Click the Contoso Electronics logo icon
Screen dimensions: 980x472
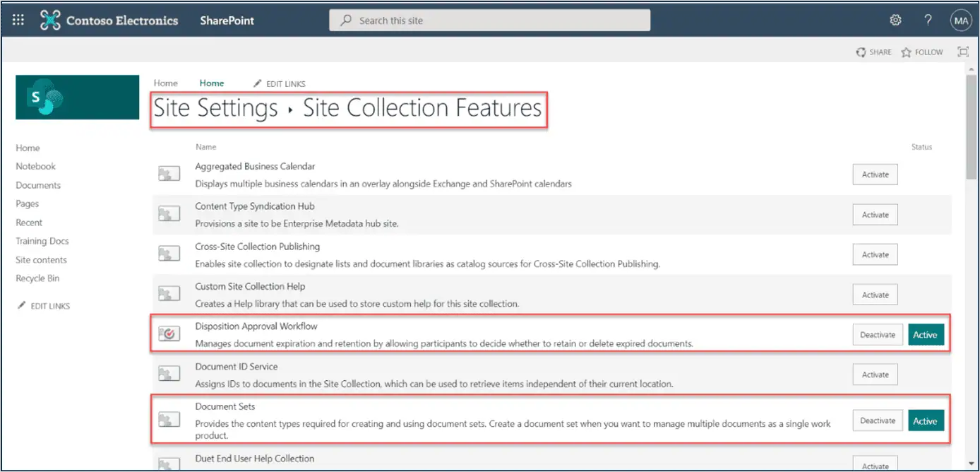(50, 20)
